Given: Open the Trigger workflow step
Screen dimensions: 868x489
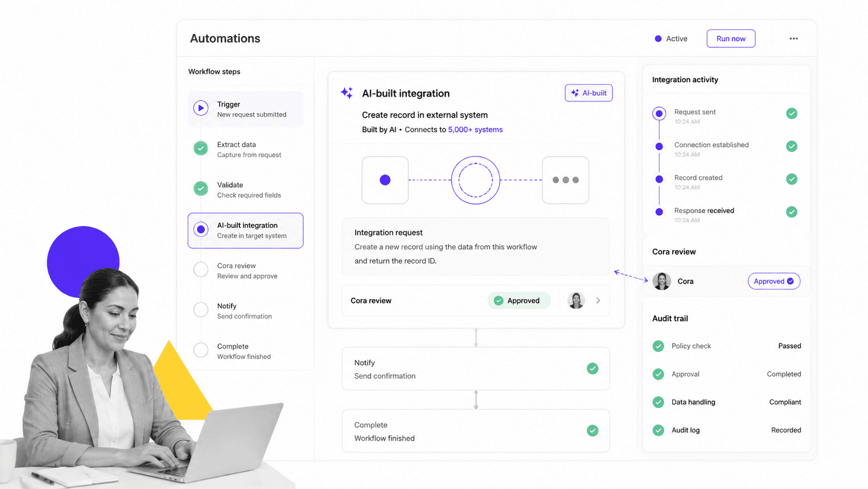Looking at the screenshot, I should tap(246, 109).
